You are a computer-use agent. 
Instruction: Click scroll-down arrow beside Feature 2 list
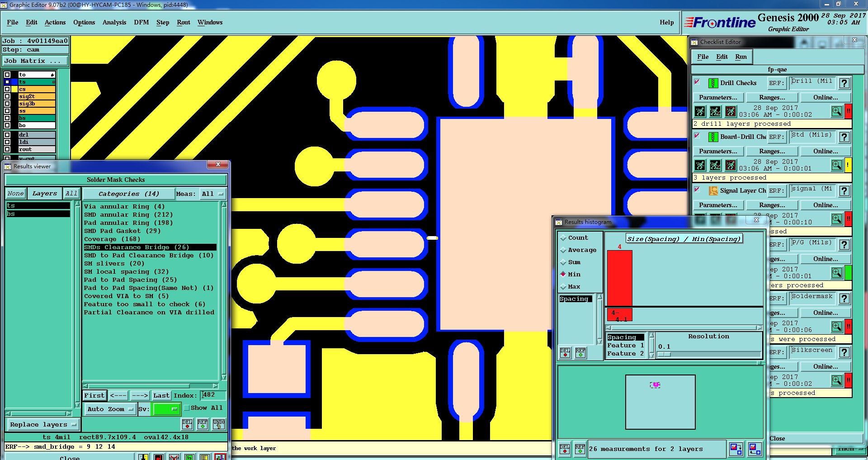(651, 356)
